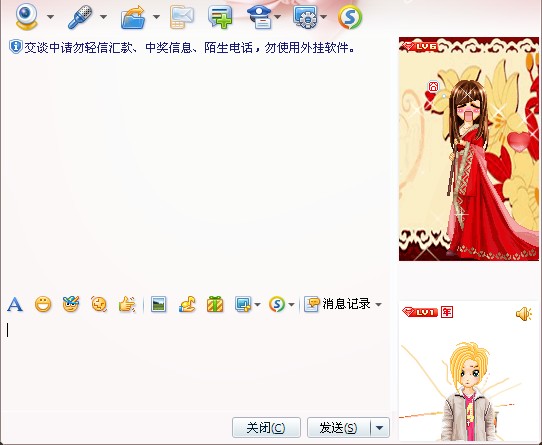
Task: Expand the send button options arrow
Action: (380, 428)
